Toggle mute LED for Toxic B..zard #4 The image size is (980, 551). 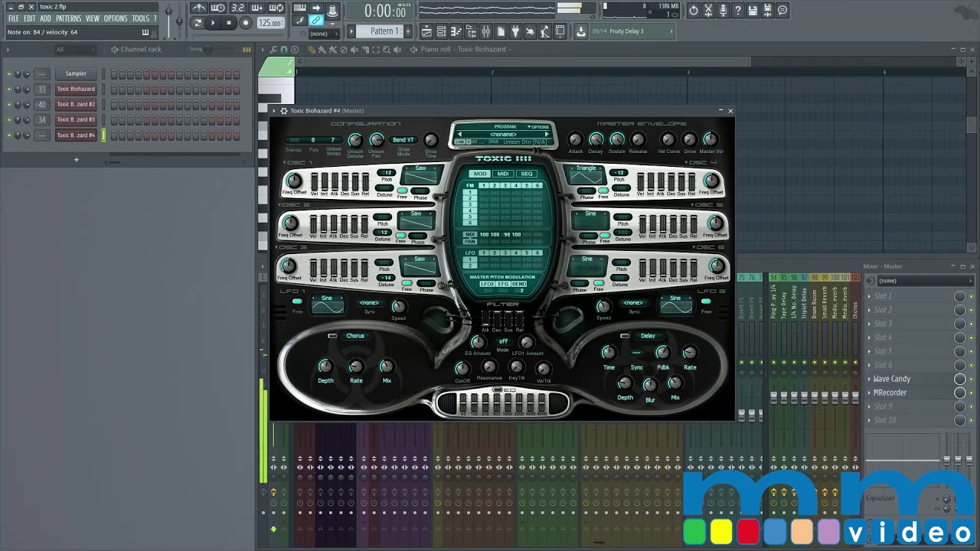pyautogui.click(x=9, y=135)
